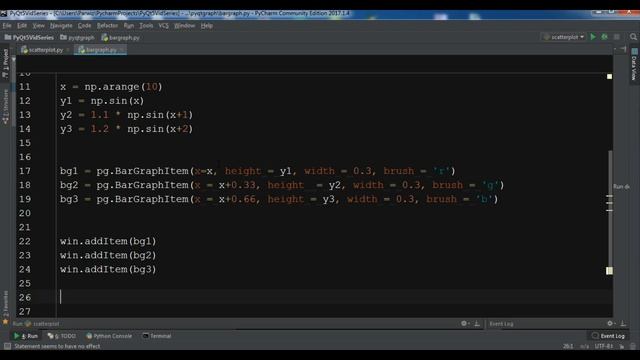Viewport: 640px width, 360px height.
Task: Click the editor vertical scrollbar thumb
Action: pos(611,208)
